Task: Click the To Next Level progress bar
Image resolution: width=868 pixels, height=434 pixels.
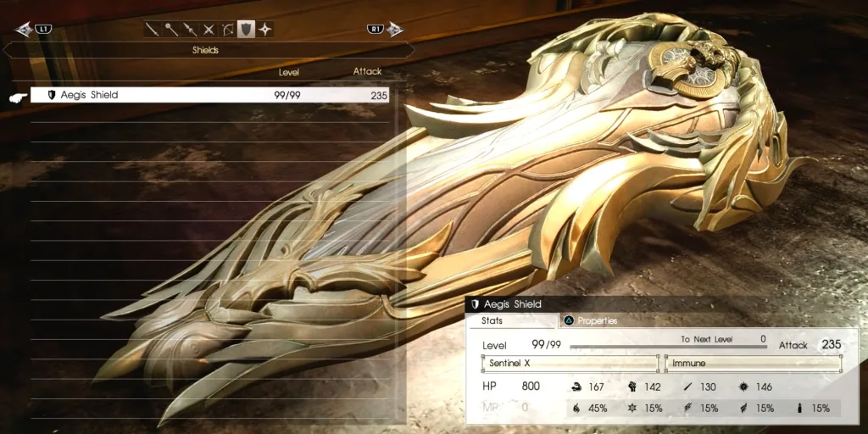Action: pos(668,347)
